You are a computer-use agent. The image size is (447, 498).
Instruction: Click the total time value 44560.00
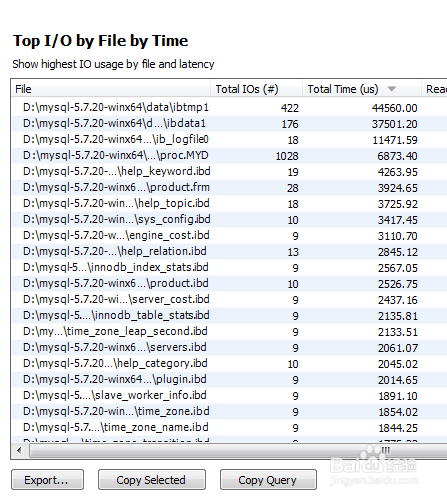(395, 108)
